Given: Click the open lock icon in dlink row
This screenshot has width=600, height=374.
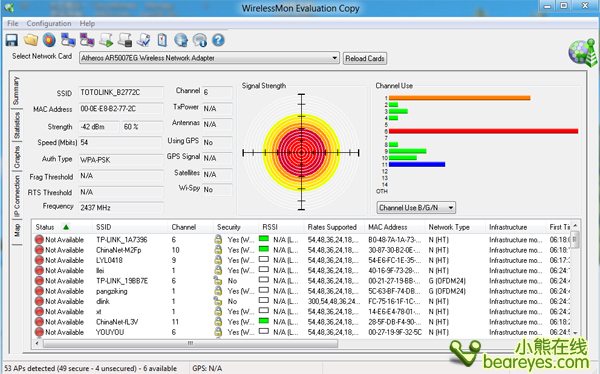Looking at the screenshot, I should (218, 301).
